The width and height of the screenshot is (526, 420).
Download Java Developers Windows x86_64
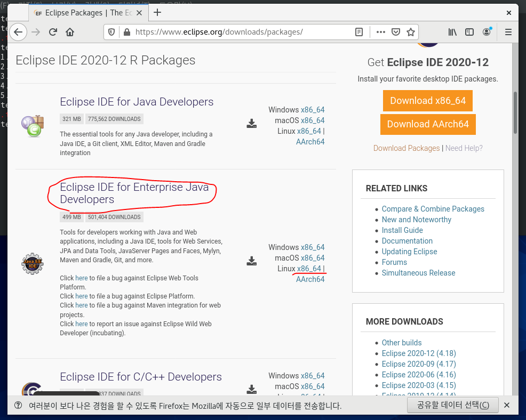pyautogui.click(x=313, y=110)
